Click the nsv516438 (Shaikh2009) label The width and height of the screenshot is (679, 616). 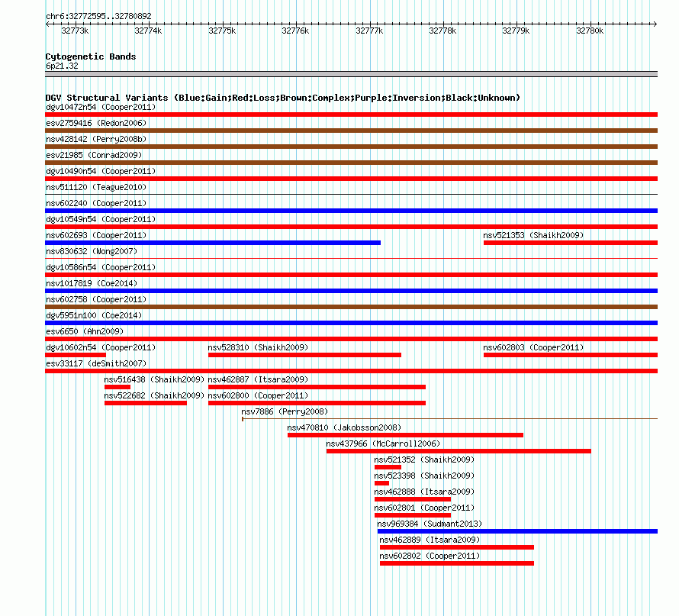click(153, 379)
